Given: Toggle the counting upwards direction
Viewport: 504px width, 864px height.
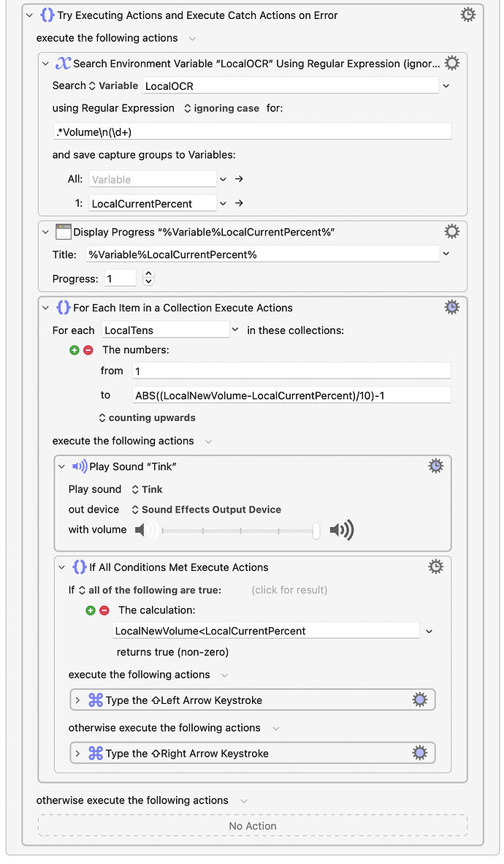Looking at the screenshot, I should (x=147, y=417).
